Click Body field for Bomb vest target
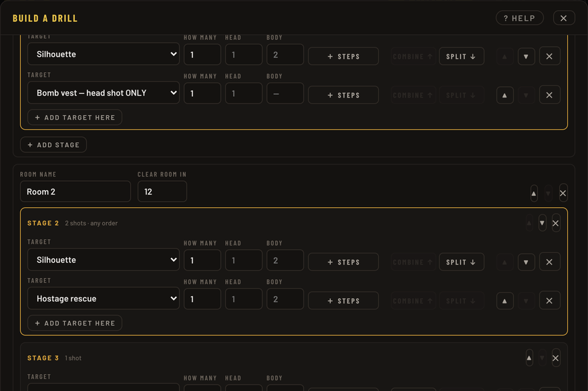Screen dimensions: 588x391 [x=285, y=94]
